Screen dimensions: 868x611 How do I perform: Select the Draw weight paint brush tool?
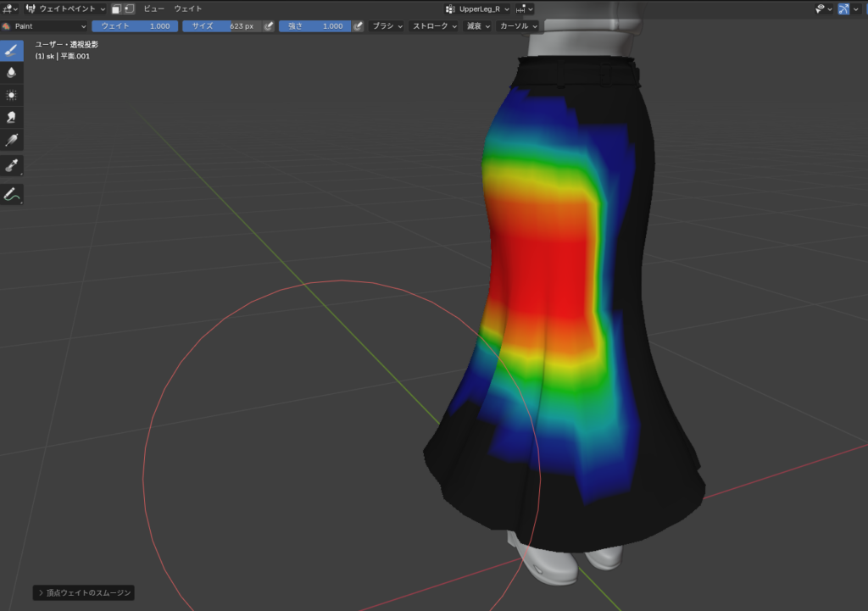12,50
